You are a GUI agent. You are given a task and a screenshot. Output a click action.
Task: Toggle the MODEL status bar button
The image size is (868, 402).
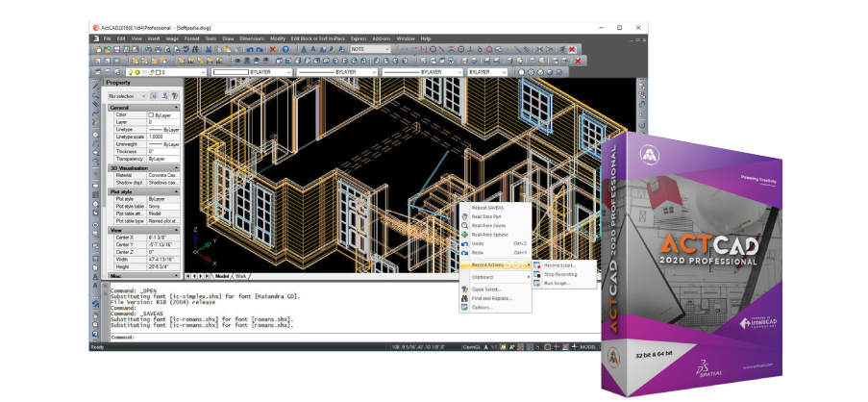click(x=588, y=347)
